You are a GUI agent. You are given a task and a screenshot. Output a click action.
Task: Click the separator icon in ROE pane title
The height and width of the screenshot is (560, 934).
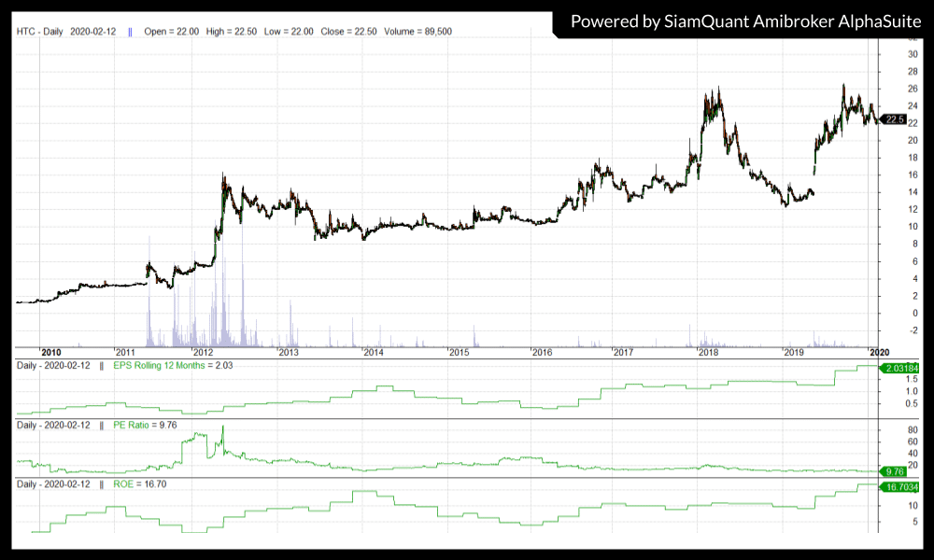pos(101,484)
